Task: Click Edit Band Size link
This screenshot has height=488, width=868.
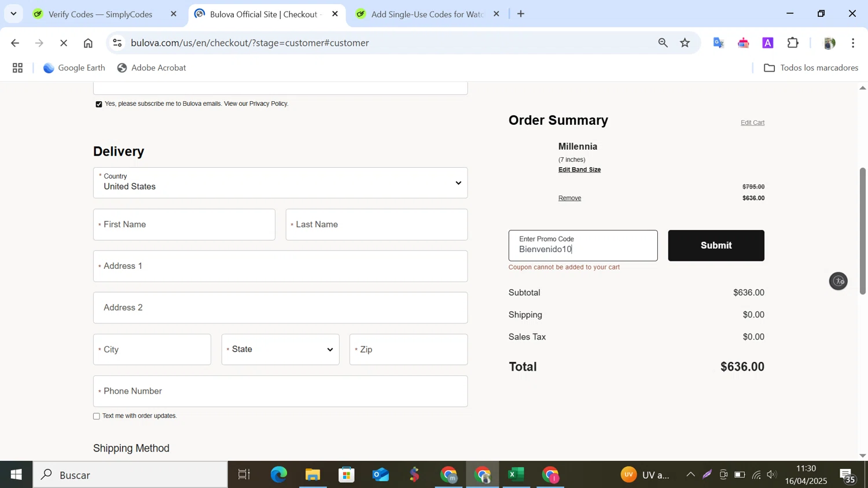Action: (579, 170)
